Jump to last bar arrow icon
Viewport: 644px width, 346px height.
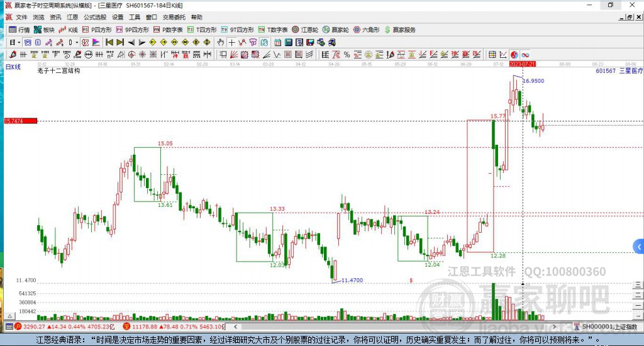point(120,42)
